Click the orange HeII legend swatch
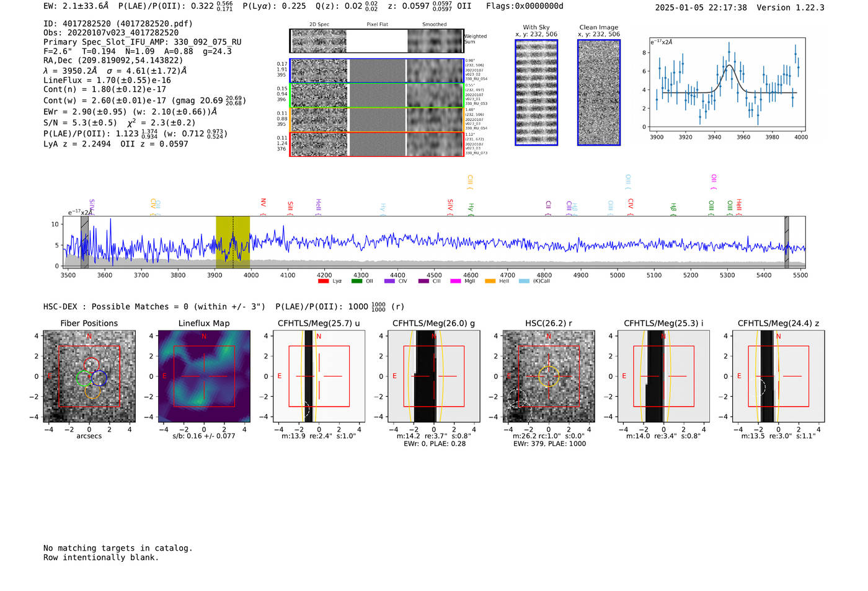Viewport: 868px width, 591px height. tap(490, 281)
